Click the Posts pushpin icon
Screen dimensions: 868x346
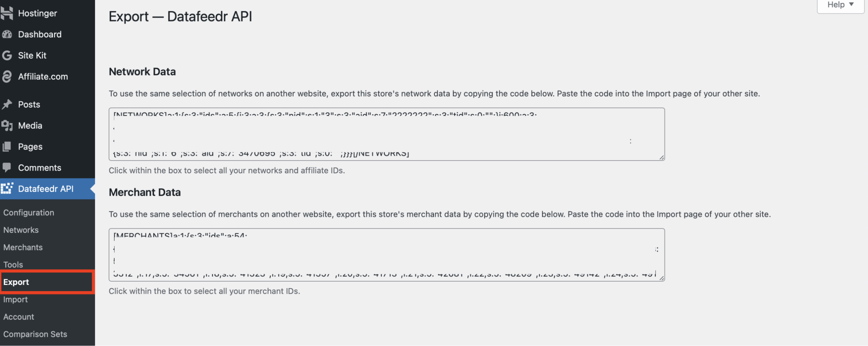tap(7, 104)
